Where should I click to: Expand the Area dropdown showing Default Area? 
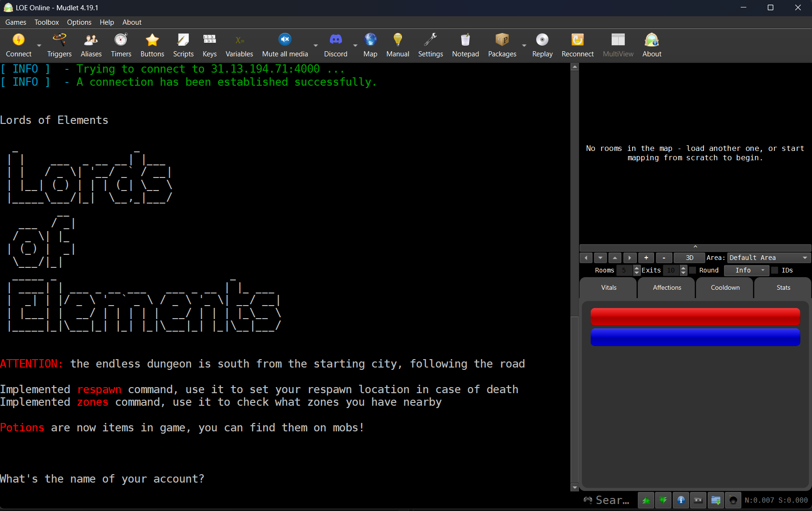click(x=769, y=258)
